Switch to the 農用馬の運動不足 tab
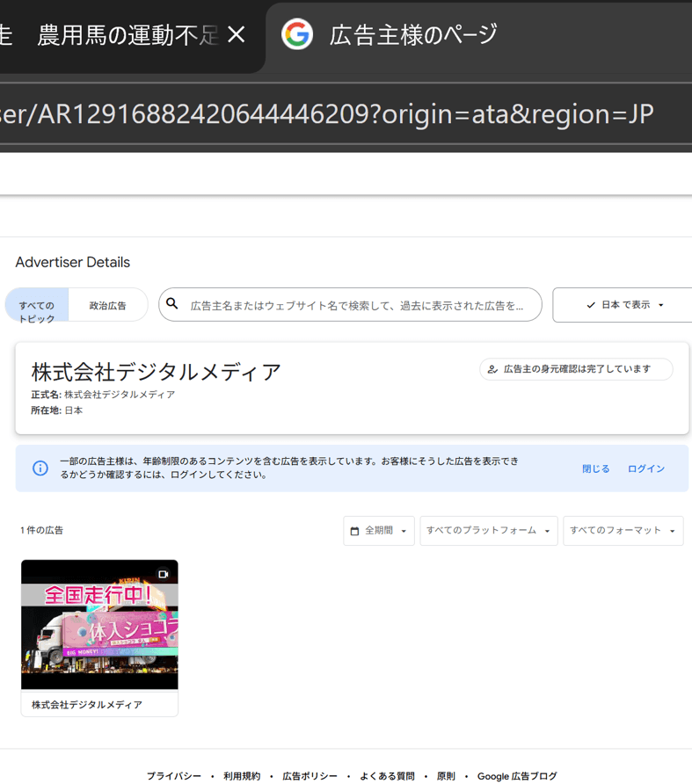692x784 pixels. click(127, 35)
